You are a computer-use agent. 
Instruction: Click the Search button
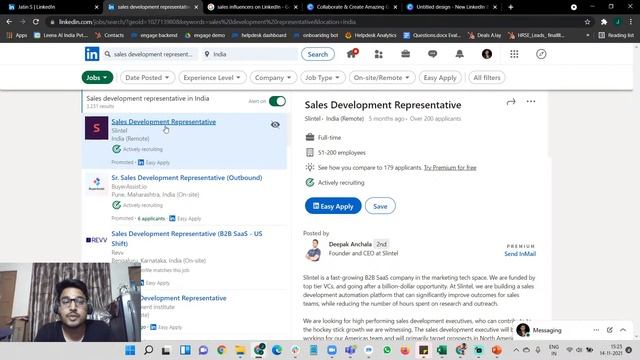pos(318,54)
